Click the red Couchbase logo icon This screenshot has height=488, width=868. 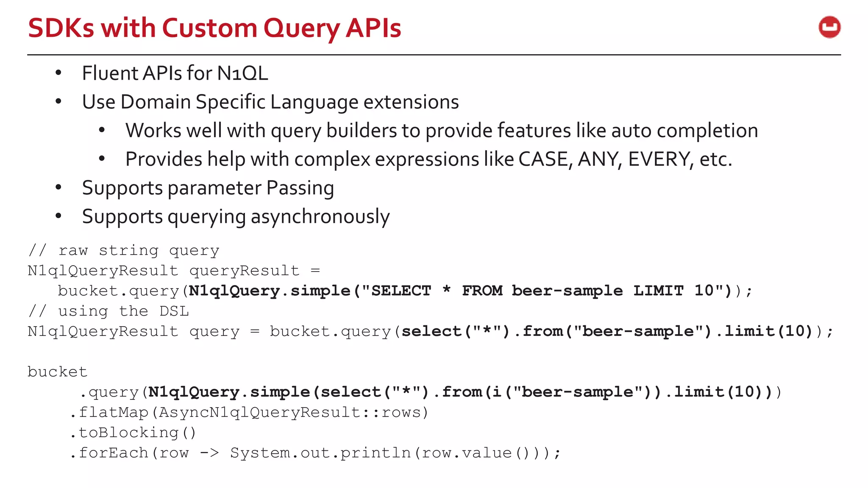point(829,28)
